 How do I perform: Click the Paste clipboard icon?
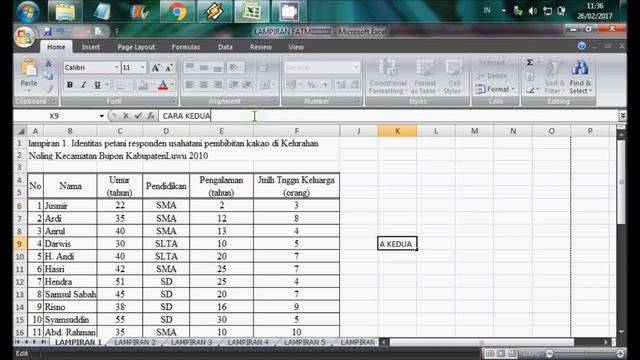pyautogui.click(x=29, y=68)
